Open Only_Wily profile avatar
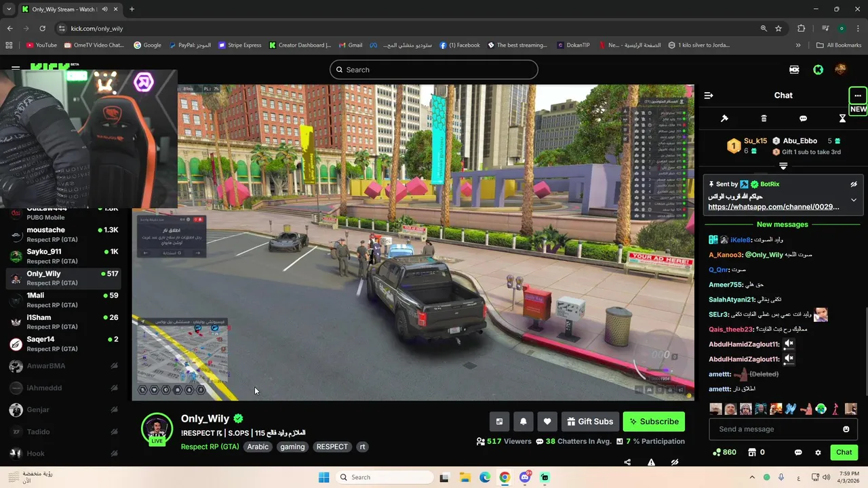The image size is (868, 488). pos(157,428)
